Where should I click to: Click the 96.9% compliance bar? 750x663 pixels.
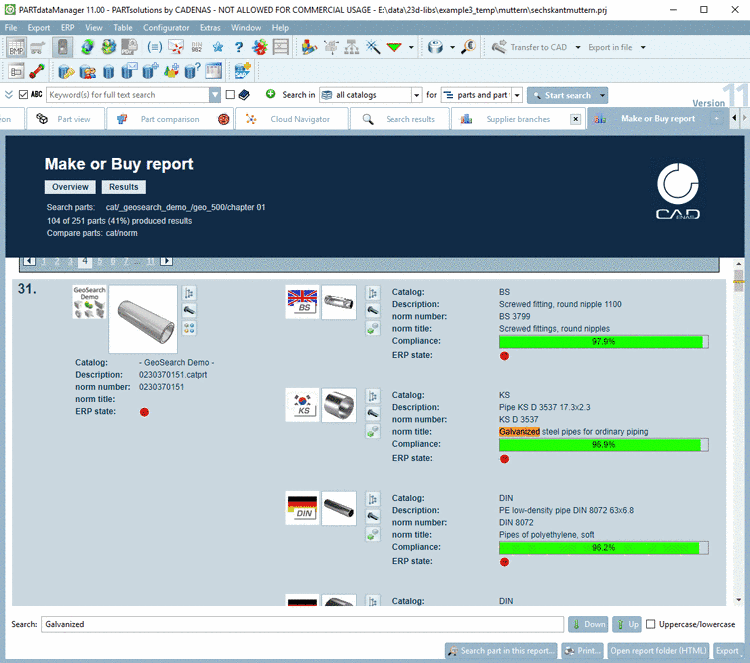point(604,445)
